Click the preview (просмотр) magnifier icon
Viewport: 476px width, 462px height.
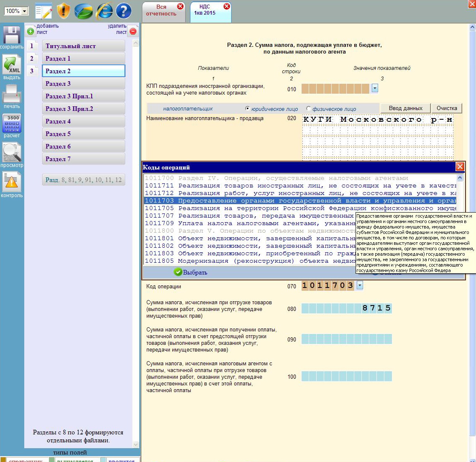(x=12, y=153)
